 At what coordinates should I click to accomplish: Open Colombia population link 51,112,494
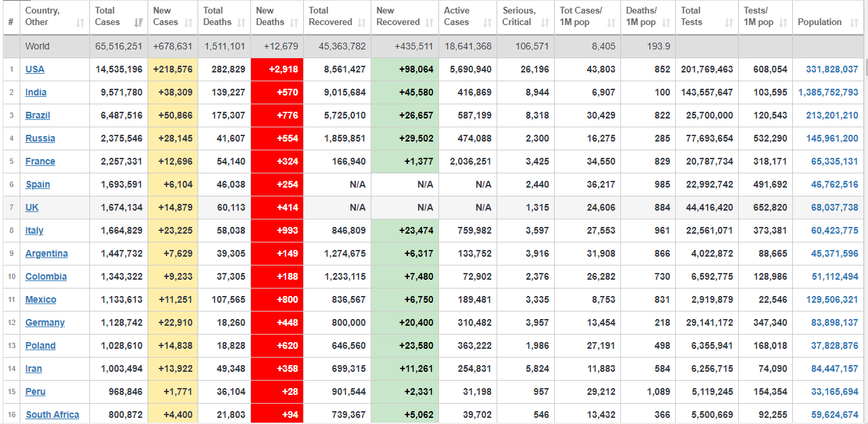pyautogui.click(x=835, y=276)
